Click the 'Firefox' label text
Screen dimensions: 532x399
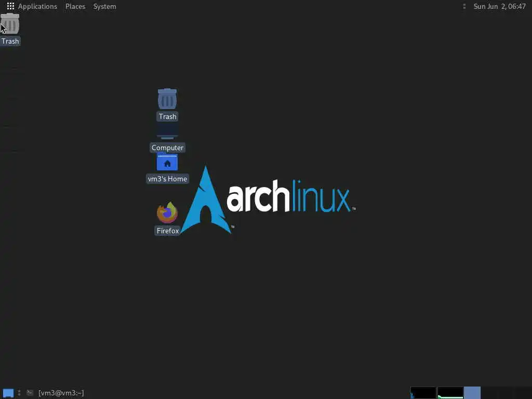[x=168, y=231]
